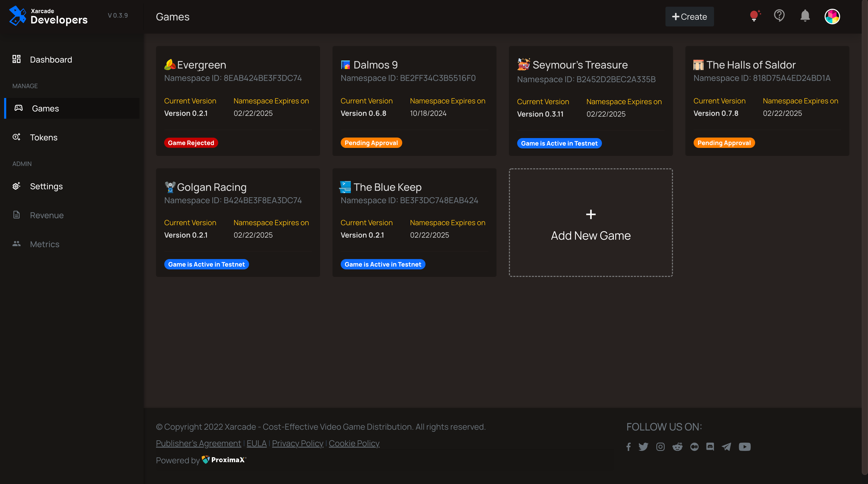Open the Reddit social icon
Viewport: 868px width, 484px height.
(x=677, y=447)
